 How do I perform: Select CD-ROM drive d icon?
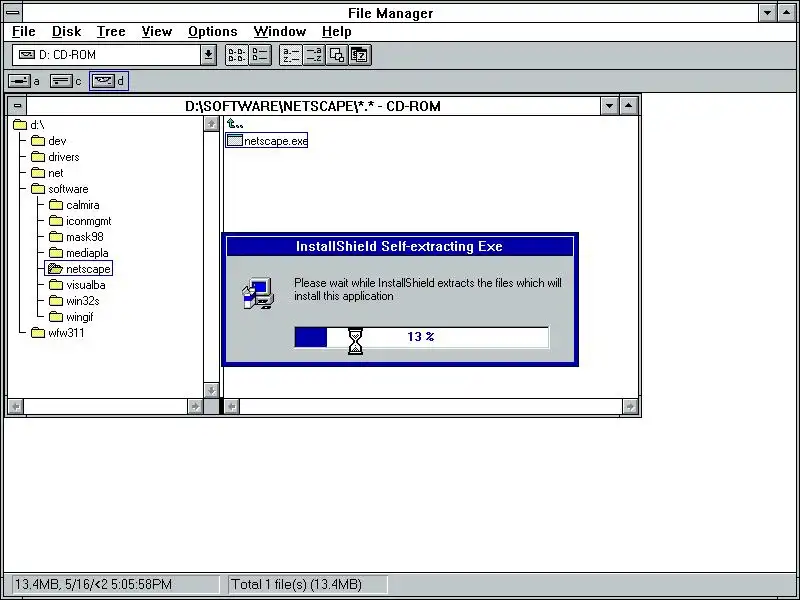click(x=109, y=81)
